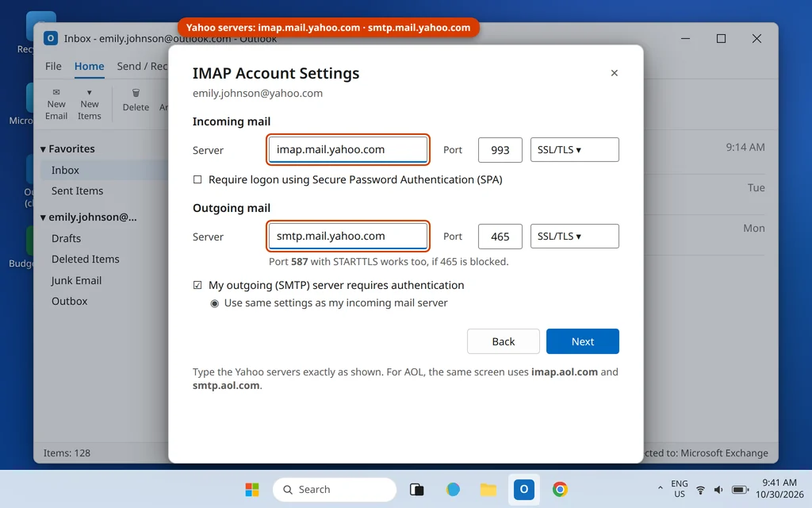Show hidden system tray icons

[661, 488]
